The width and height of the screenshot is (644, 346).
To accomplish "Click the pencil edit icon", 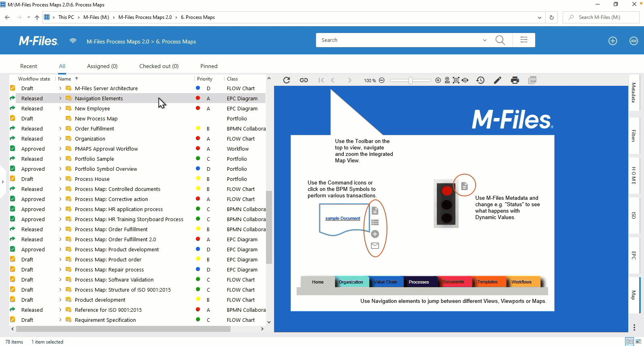I will 498,80.
